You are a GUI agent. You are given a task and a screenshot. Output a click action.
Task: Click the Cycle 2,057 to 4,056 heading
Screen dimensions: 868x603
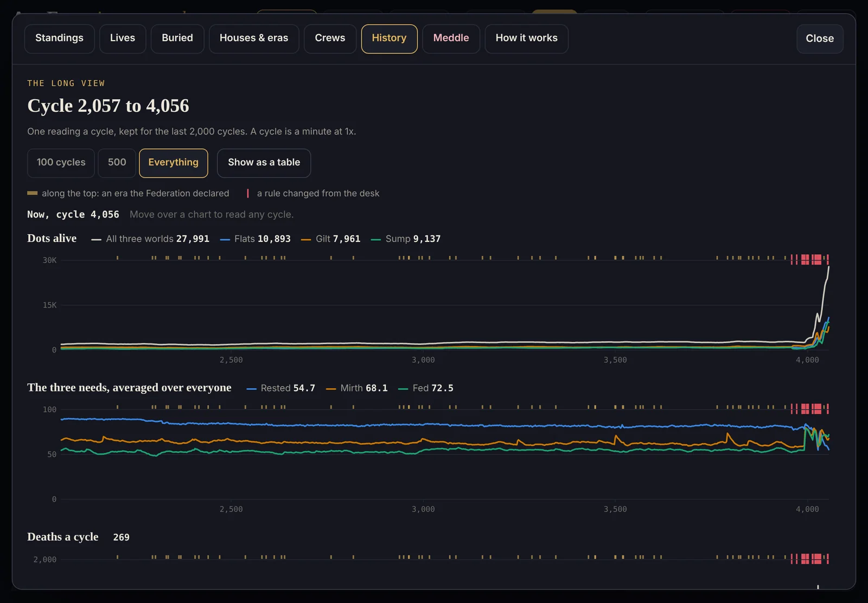pyautogui.click(x=108, y=106)
